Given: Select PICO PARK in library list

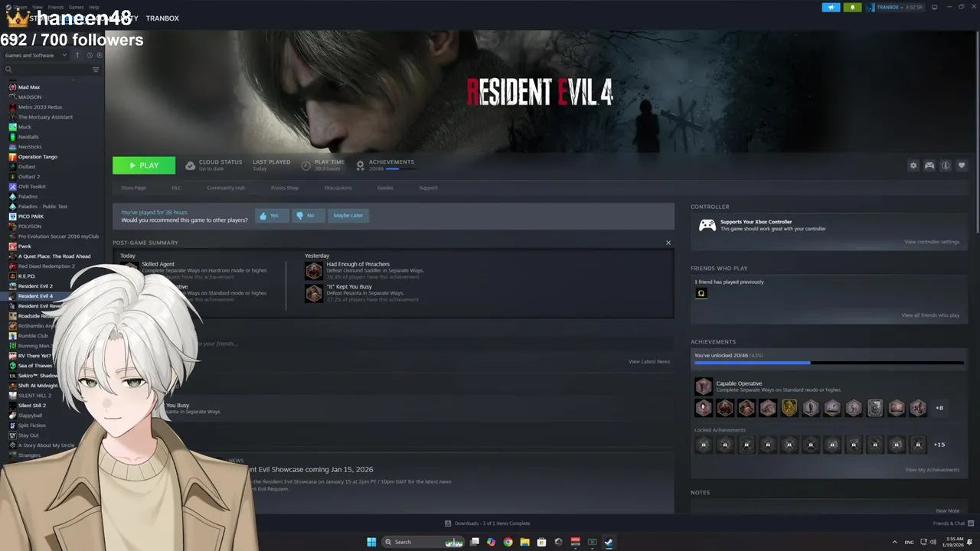Looking at the screenshot, I should pyautogui.click(x=31, y=217).
